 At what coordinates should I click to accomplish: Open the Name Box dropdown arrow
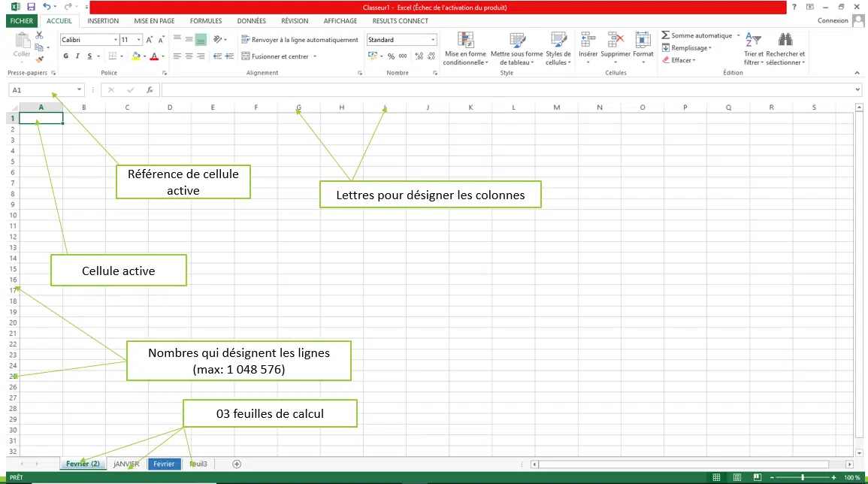pos(79,89)
